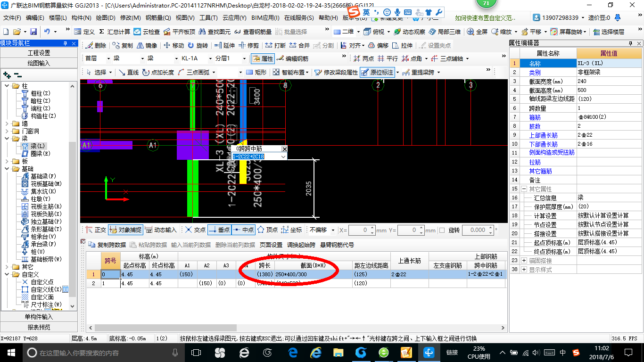This screenshot has height=362, width=644.
Task: Click 全屏 fullscreen zoom tool
Action: click(x=477, y=32)
